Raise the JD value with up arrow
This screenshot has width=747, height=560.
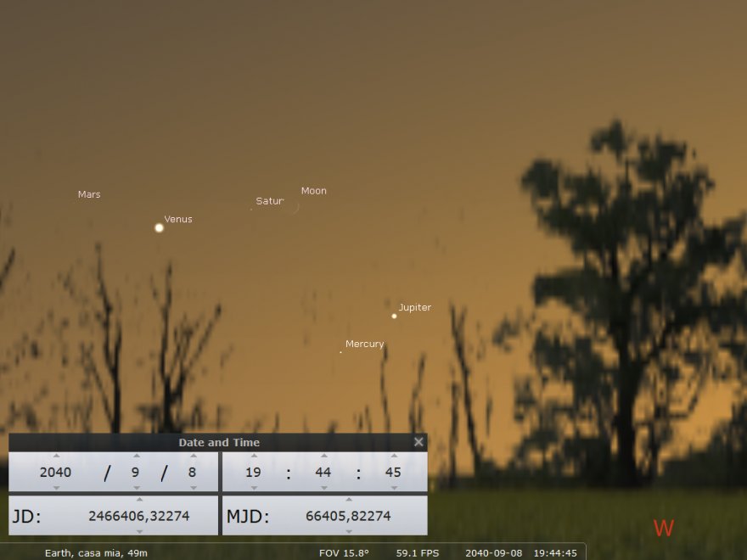[x=139, y=500]
